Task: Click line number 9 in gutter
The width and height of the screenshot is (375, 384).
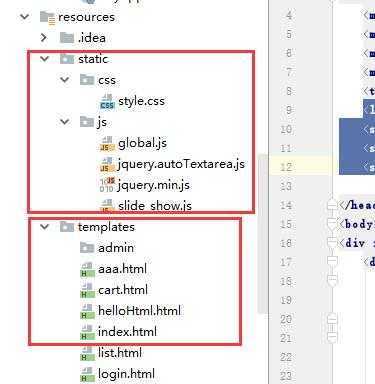Action: [289, 110]
